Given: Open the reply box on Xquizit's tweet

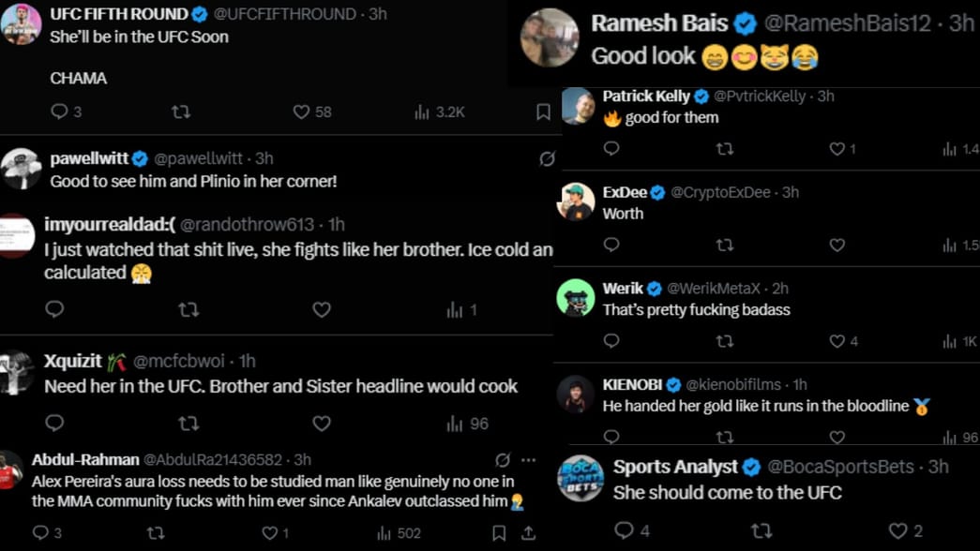Looking at the screenshot, I should click(x=53, y=424).
